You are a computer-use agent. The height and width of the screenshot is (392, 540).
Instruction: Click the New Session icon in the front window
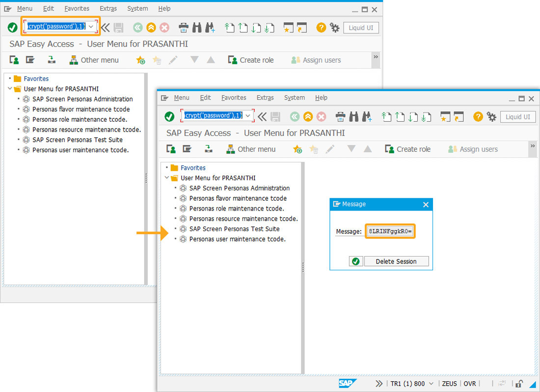(x=445, y=117)
